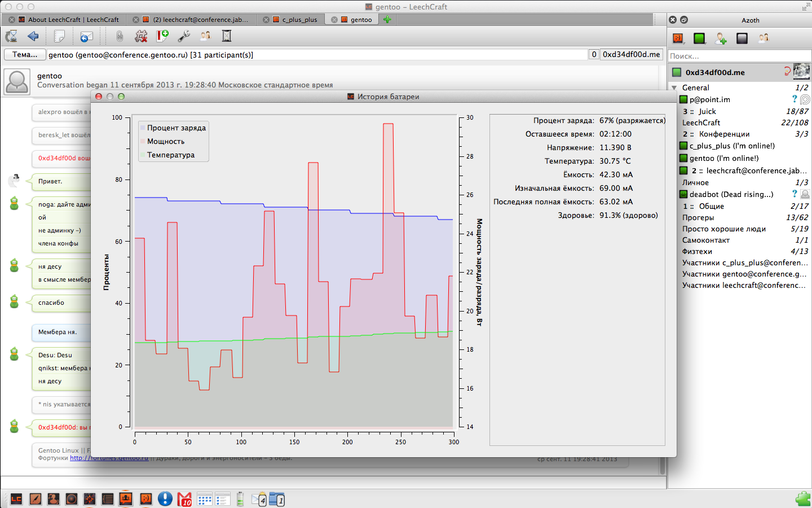Click the blue exclamation mark icon in the bottom launcher
The image size is (812, 508).
(x=165, y=499)
